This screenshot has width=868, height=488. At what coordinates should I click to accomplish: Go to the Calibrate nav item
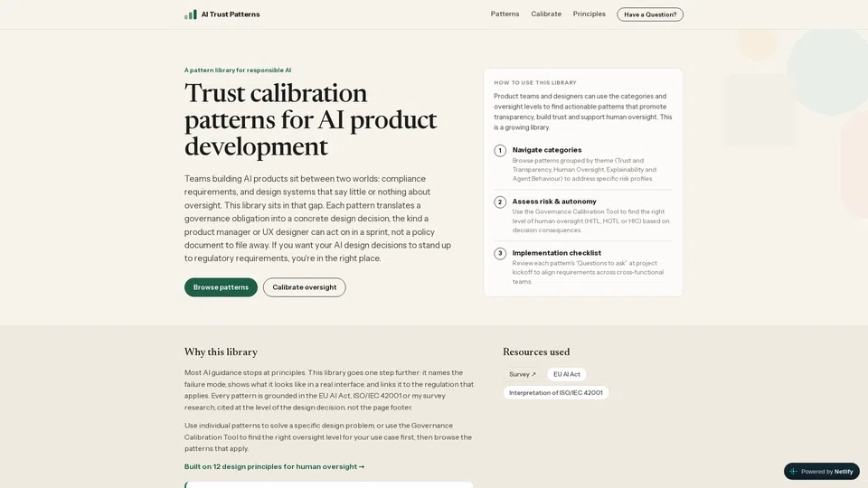click(546, 14)
